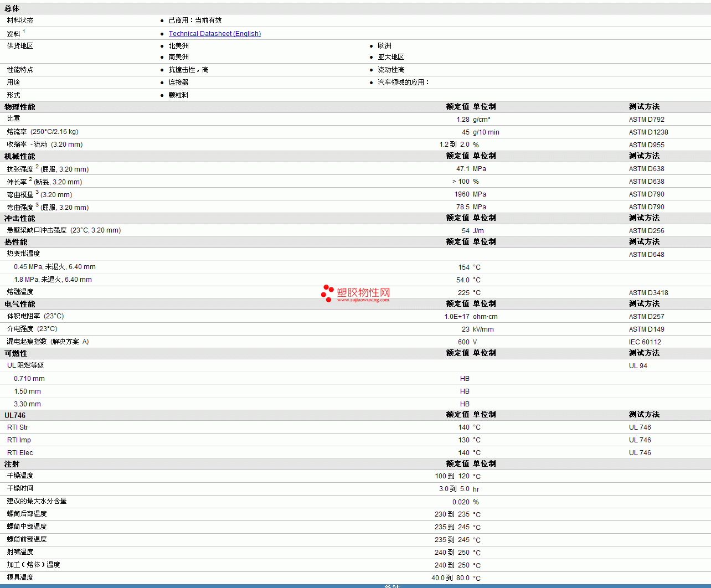Select the 加工（熔体）温度 row label
This screenshot has width=711, height=588.
click(x=33, y=565)
